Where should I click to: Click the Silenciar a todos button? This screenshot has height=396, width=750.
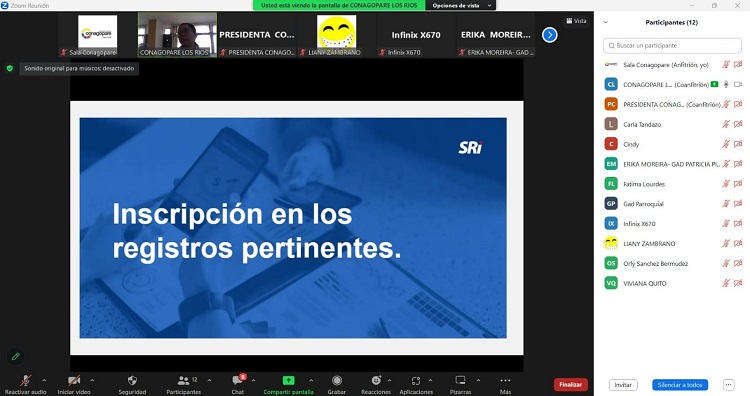coord(680,385)
